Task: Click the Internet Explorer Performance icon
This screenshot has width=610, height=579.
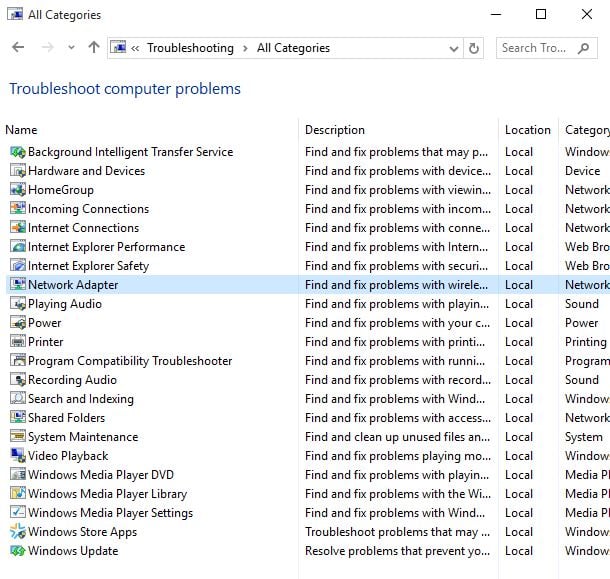Action: pos(18,247)
